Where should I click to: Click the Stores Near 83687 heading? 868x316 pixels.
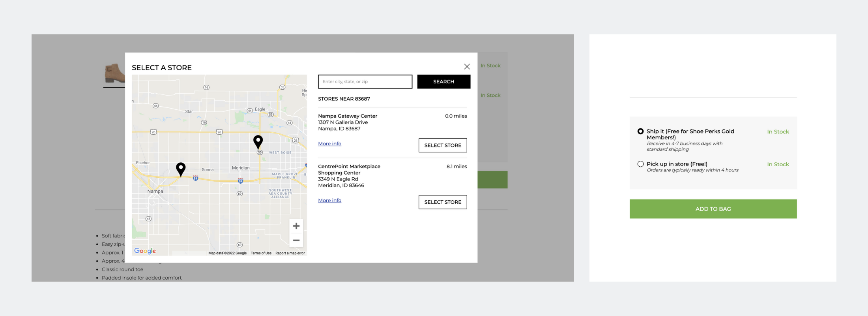click(x=344, y=99)
